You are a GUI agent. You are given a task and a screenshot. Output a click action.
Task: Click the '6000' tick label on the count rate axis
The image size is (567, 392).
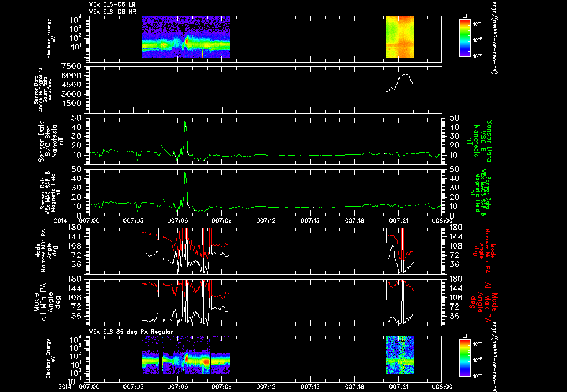pyautogui.click(x=71, y=76)
